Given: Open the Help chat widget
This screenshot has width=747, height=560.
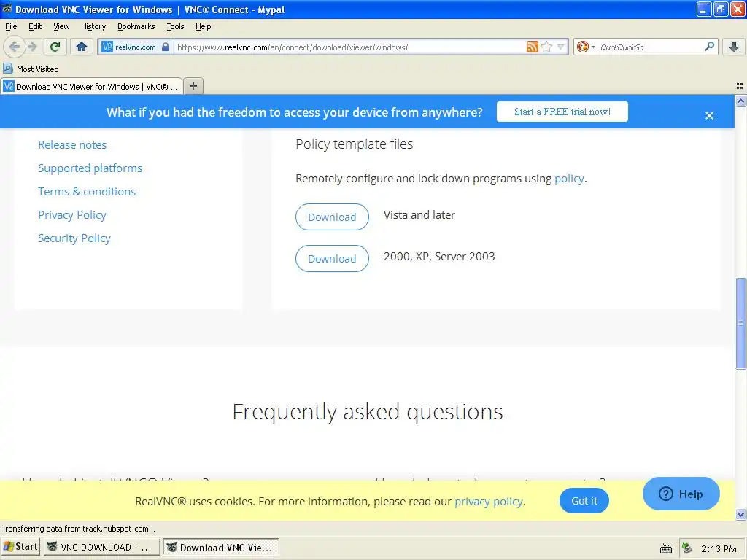Looking at the screenshot, I should tap(681, 494).
